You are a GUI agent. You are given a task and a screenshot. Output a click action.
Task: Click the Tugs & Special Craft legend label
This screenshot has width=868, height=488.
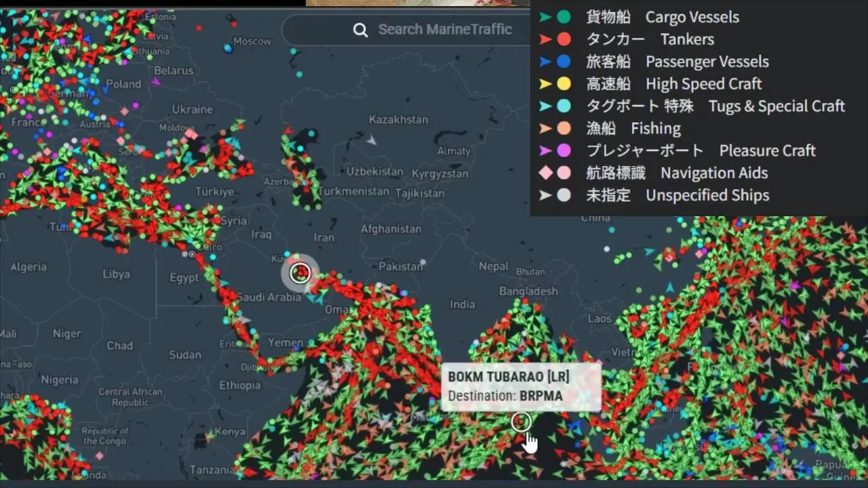coord(777,106)
